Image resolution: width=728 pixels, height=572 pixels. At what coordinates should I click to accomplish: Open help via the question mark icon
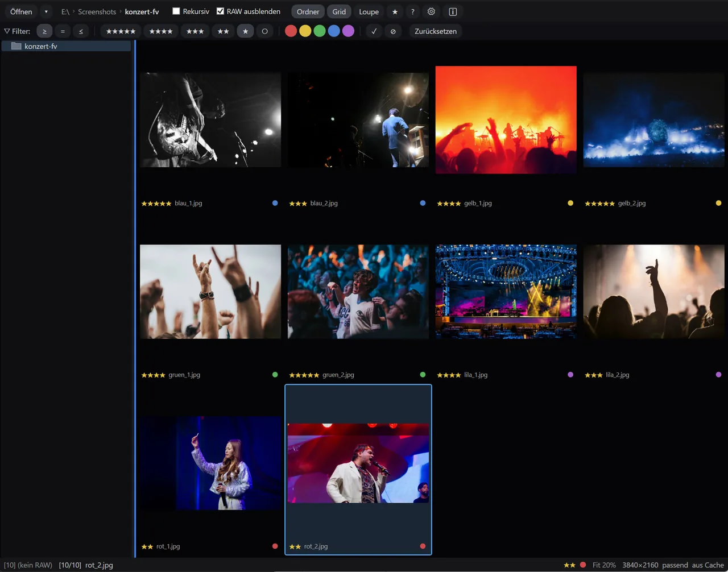click(x=413, y=11)
